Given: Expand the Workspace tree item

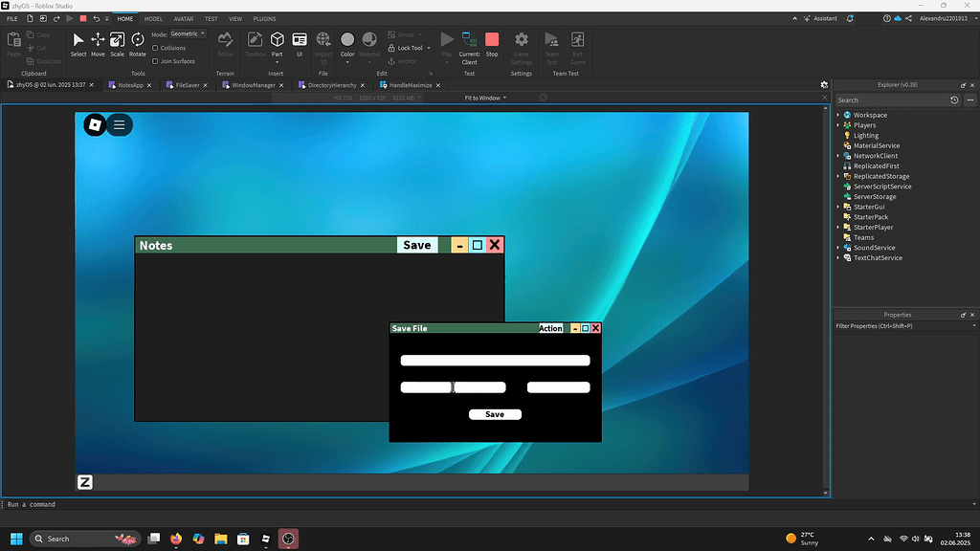Looking at the screenshot, I should pos(839,115).
